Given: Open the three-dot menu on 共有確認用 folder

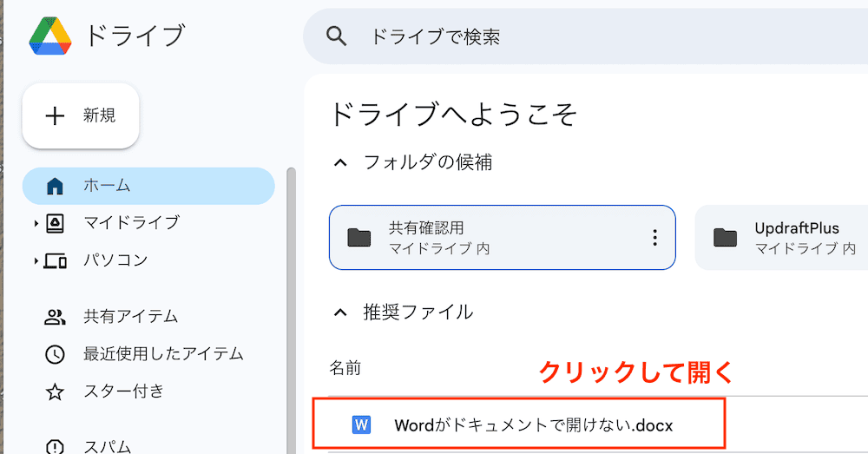Looking at the screenshot, I should click(x=655, y=237).
